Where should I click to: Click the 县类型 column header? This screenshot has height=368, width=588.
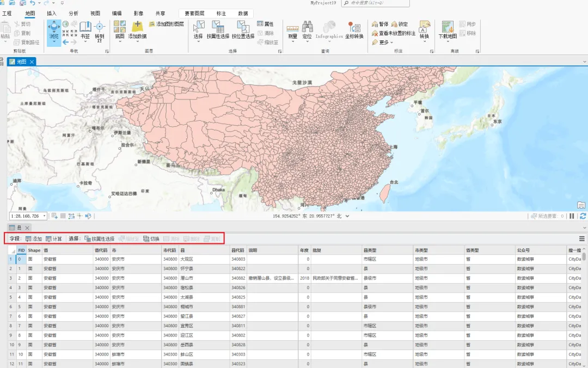pyautogui.click(x=388, y=250)
